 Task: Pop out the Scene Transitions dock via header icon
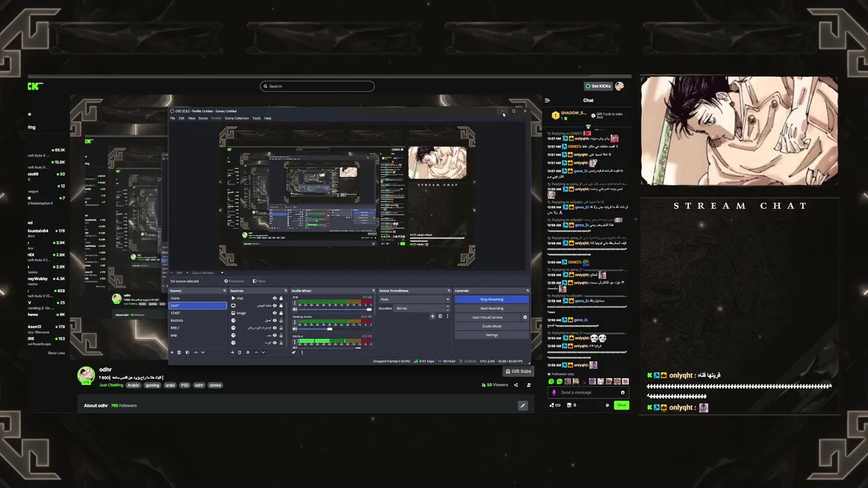tap(449, 291)
